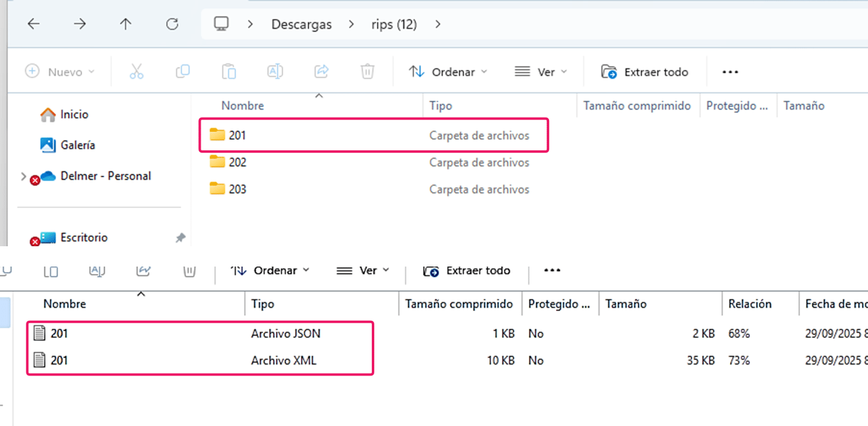Click the Copy icon in upper toolbar
The width and height of the screenshot is (868, 426).
pos(183,71)
